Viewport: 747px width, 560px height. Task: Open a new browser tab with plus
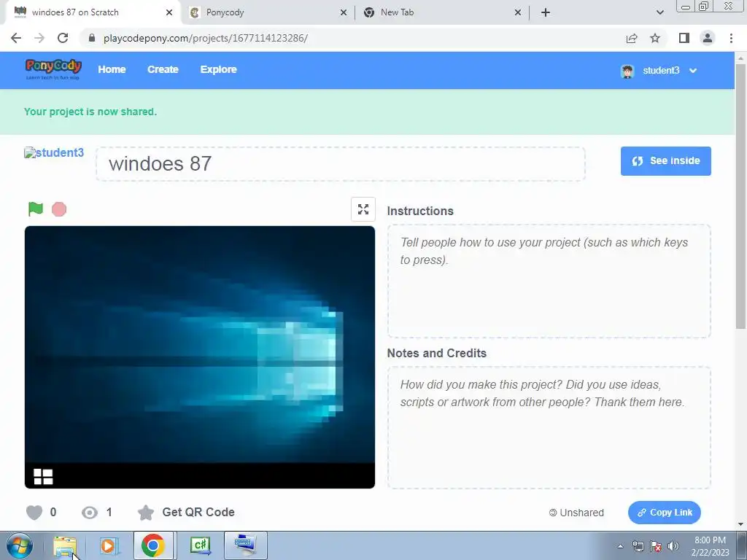pyautogui.click(x=546, y=12)
